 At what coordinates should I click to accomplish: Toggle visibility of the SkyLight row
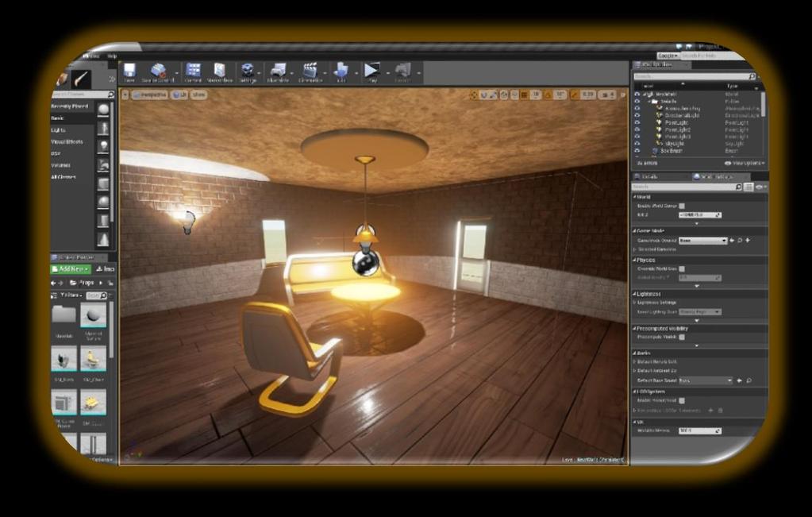637,144
